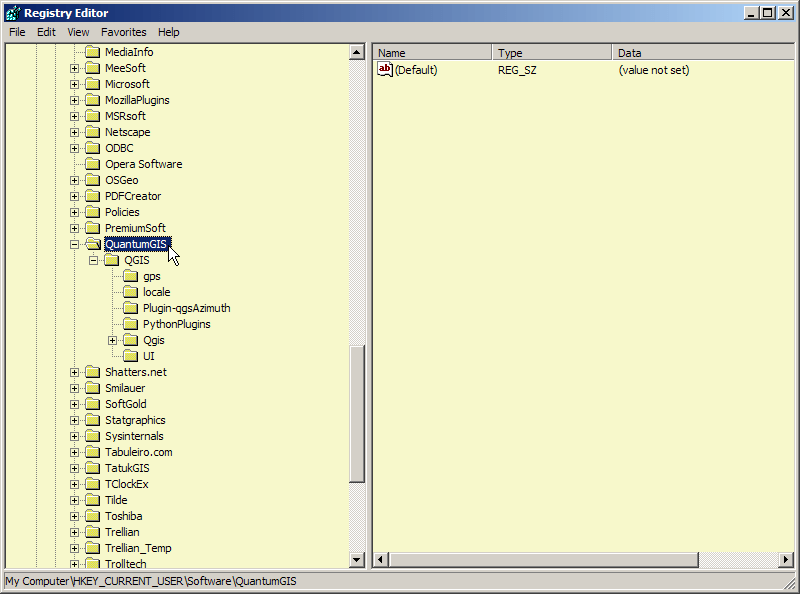Expand the MSRsoft key
Screen dimensions: 800x594
pos(74,116)
